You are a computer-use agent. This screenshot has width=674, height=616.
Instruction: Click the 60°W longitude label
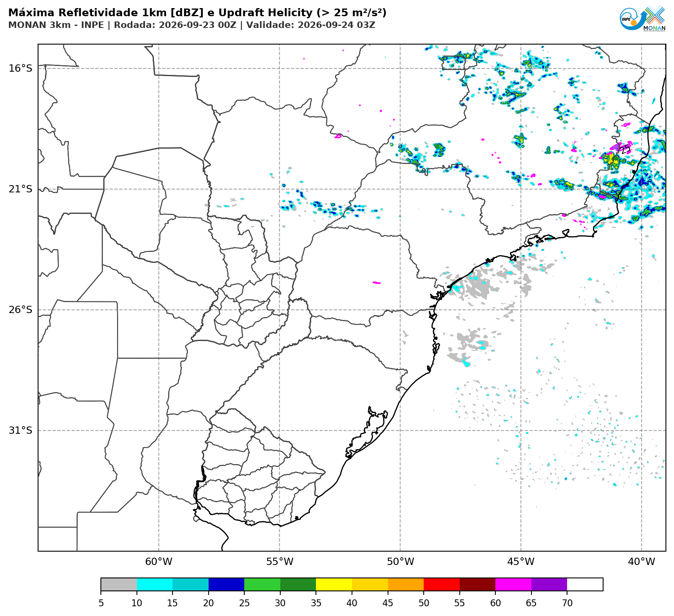[159, 562]
